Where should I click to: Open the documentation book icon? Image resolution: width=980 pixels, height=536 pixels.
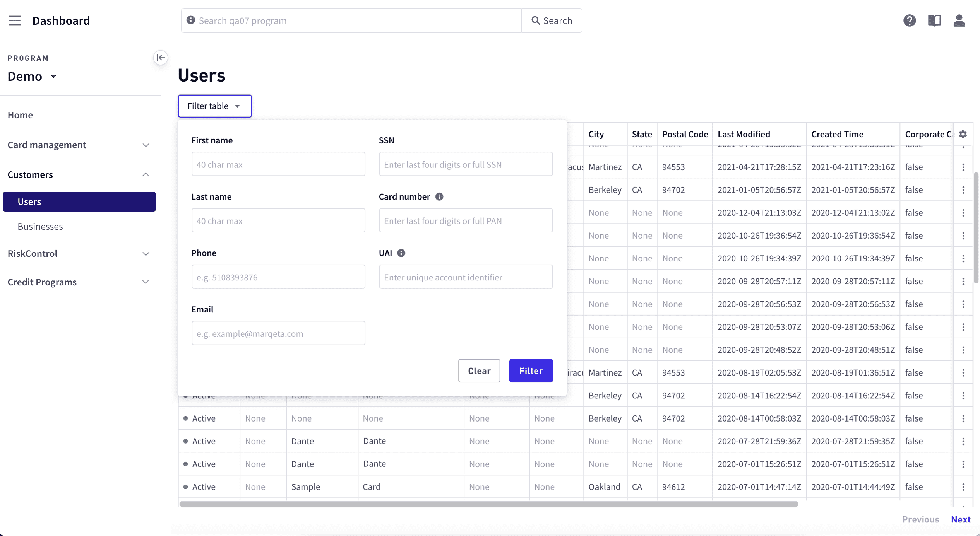coord(934,20)
